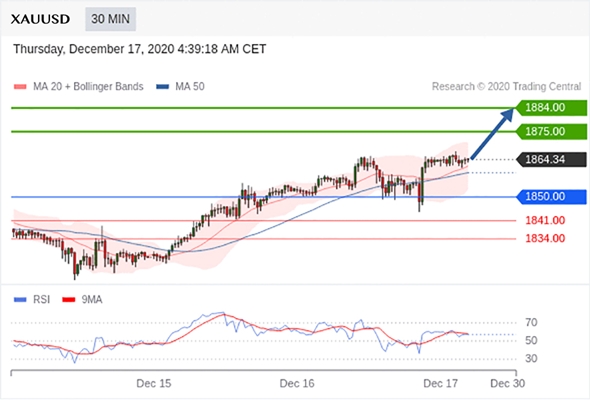590x400 pixels.
Task: Click the 1875.00 green resistance label
Action: click(551, 131)
